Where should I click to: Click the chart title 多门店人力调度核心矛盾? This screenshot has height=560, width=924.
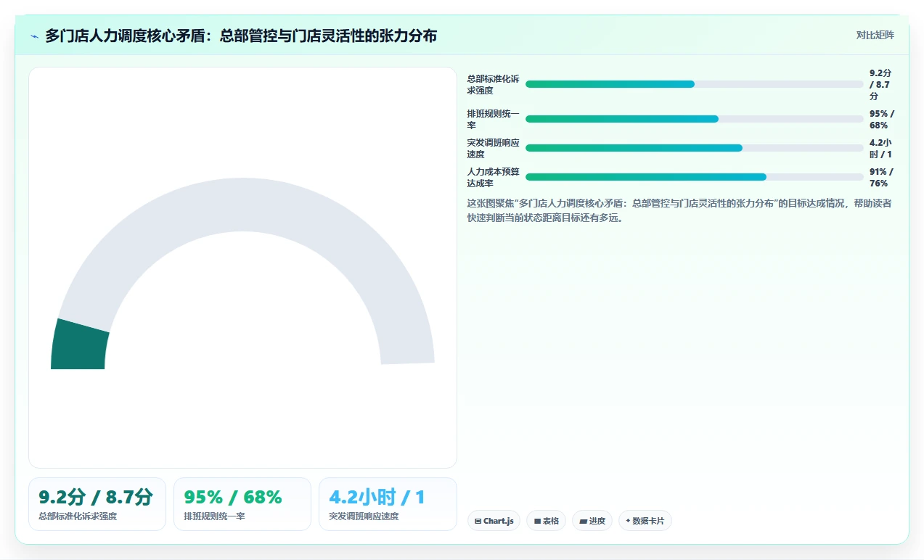241,36
